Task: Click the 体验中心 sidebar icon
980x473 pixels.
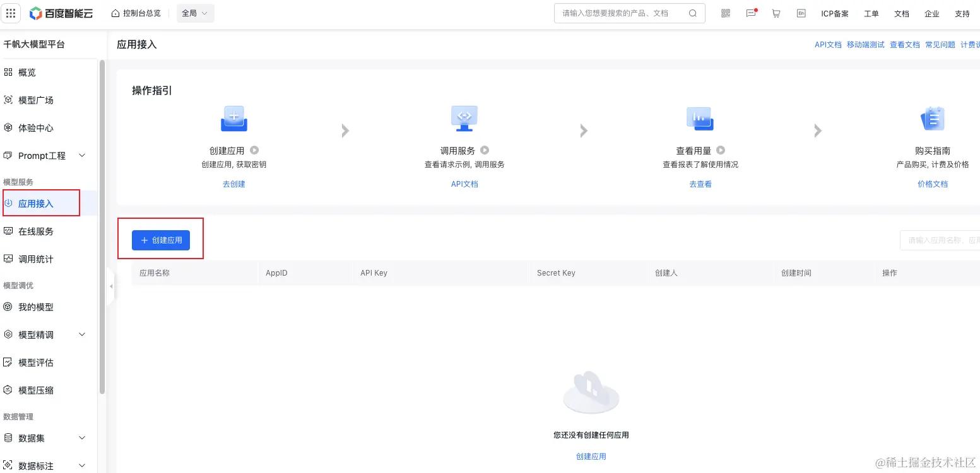Action: click(x=8, y=128)
